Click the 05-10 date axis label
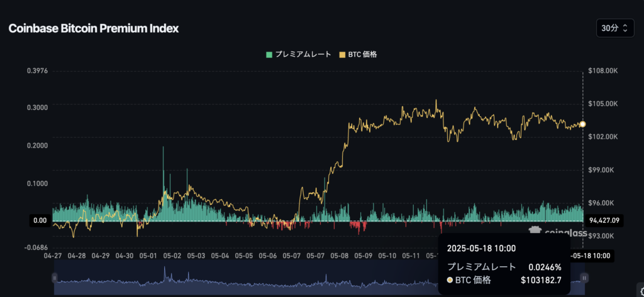The height and width of the screenshot is (297, 644). (x=387, y=256)
